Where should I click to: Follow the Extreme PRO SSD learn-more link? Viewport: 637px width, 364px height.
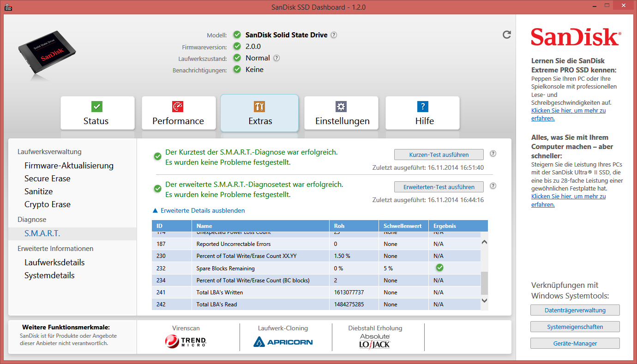568,114
